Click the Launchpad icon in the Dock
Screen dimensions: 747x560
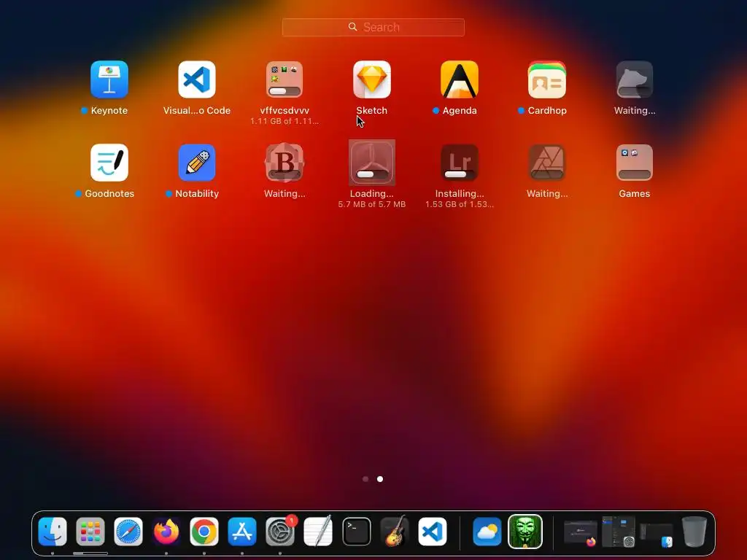click(90, 532)
